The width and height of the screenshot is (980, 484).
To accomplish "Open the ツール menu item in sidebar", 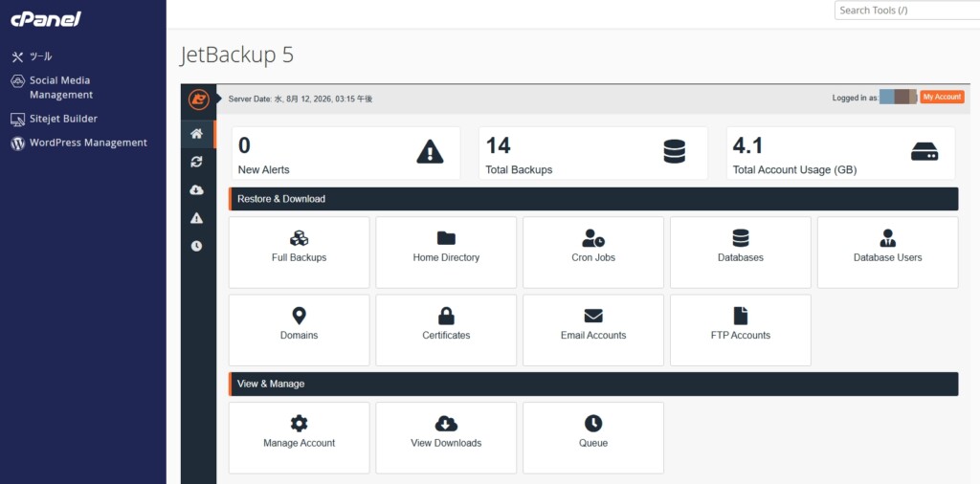I will tap(40, 56).
